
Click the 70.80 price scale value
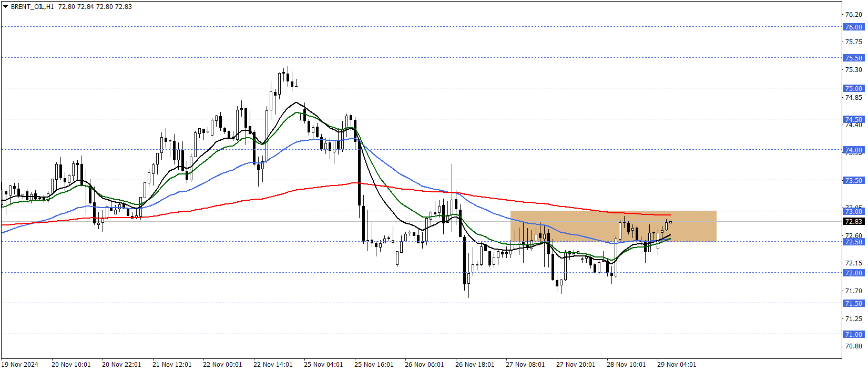coord(853,346)
